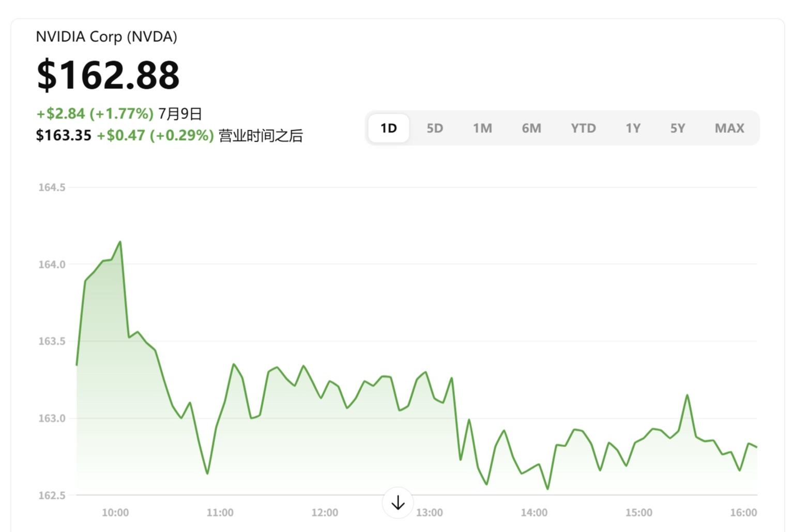Show the 6M chart range

[x=531, y=128]
